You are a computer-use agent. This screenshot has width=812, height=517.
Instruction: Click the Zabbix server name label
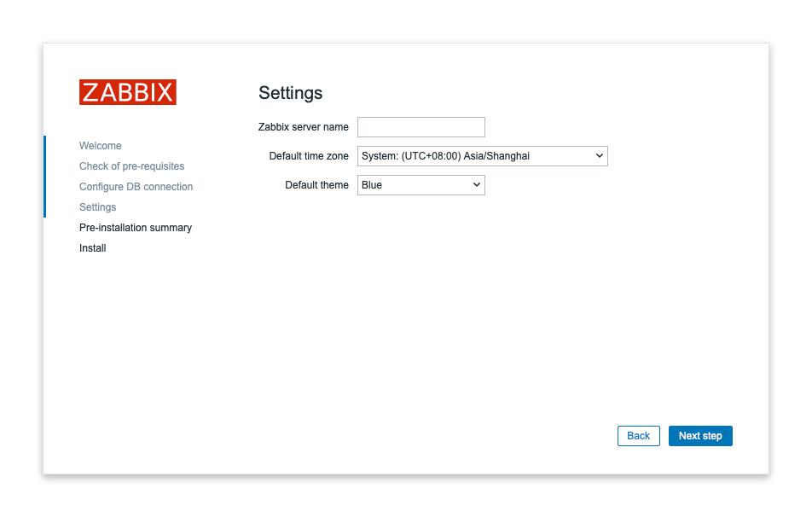pos(304,127)
